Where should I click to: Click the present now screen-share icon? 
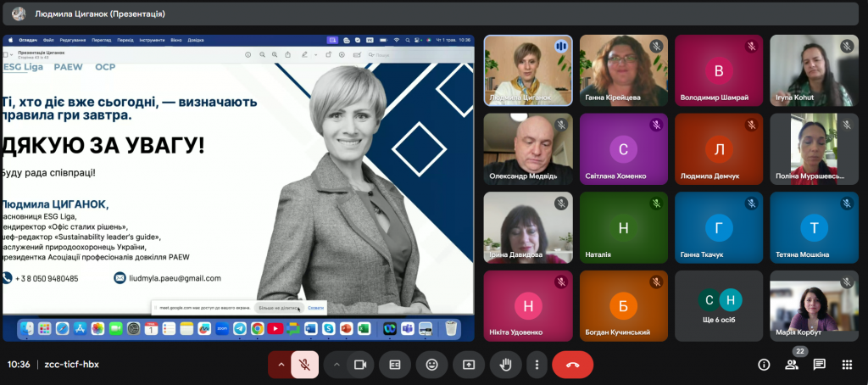pos(468,365)
